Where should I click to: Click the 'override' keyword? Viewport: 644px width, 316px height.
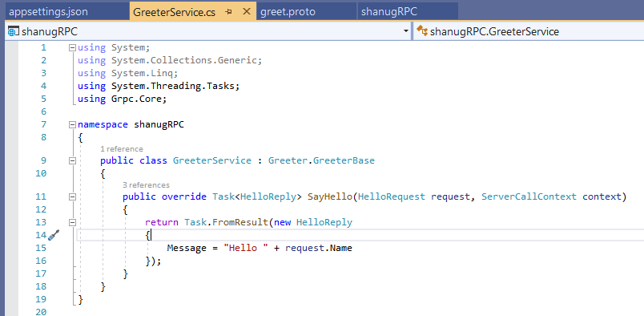click(183, 196)
